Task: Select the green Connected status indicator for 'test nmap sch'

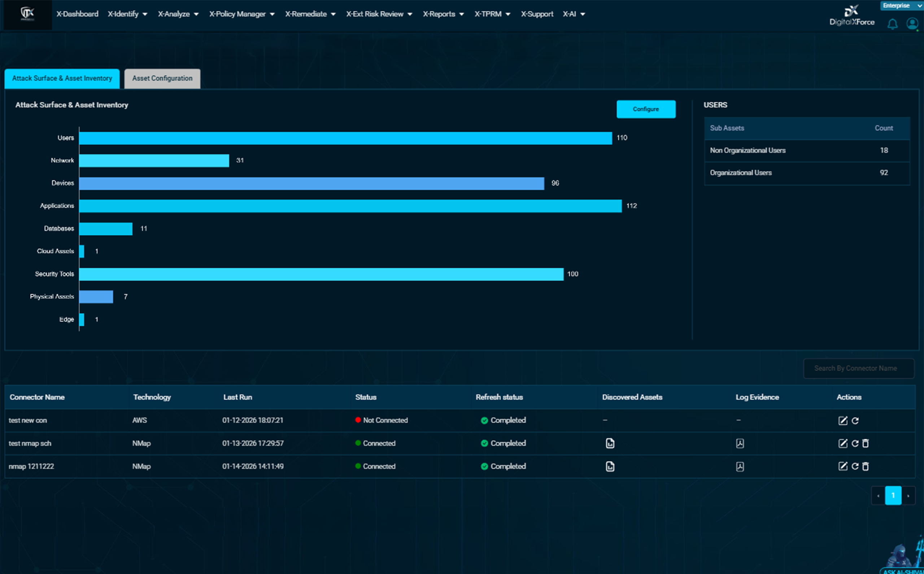Action: point(357,443)
